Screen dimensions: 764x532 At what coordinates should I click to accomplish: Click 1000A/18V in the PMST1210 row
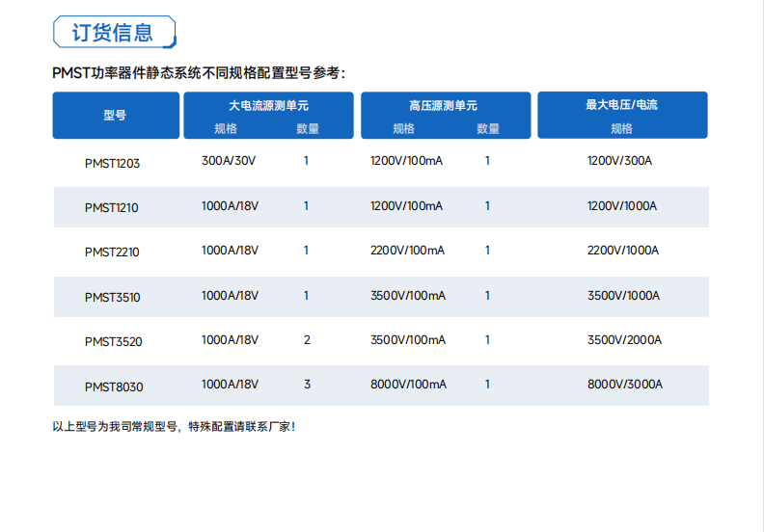(x=230, y=206)
